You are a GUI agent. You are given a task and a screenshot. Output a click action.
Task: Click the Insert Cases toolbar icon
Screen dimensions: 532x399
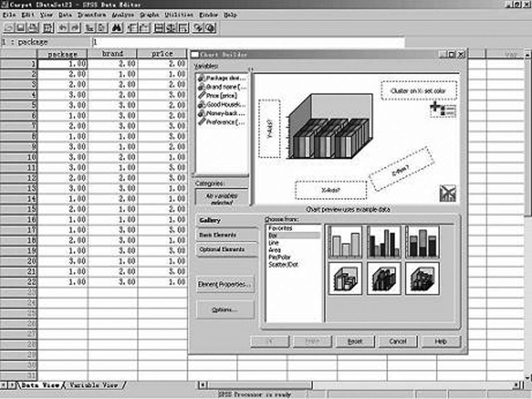132,28
